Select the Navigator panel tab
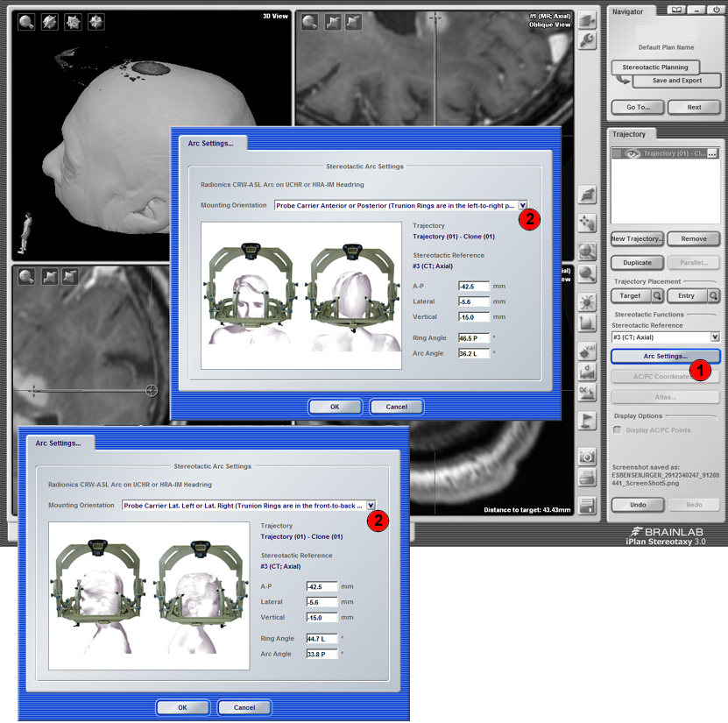 click(627, 11)
